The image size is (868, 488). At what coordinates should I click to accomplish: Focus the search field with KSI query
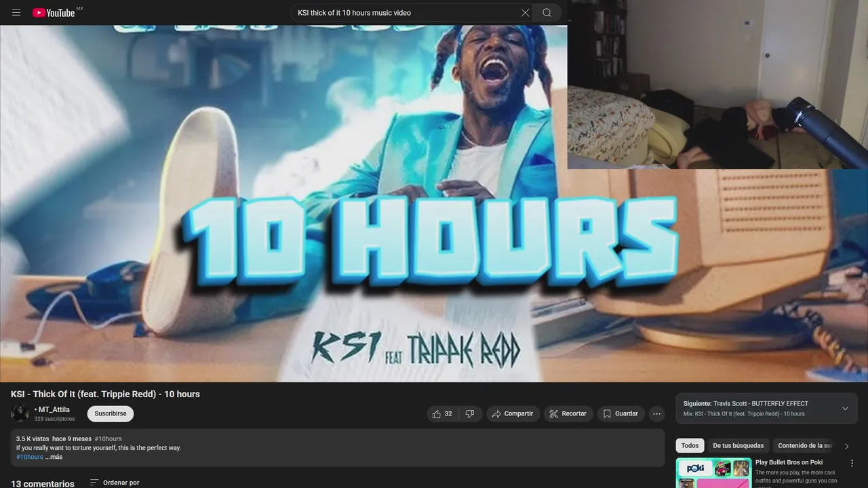[x=406, y=12]
